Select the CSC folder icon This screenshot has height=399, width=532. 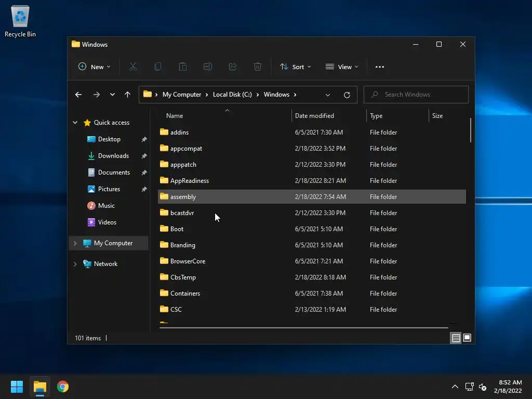click(x=164, y=309)
